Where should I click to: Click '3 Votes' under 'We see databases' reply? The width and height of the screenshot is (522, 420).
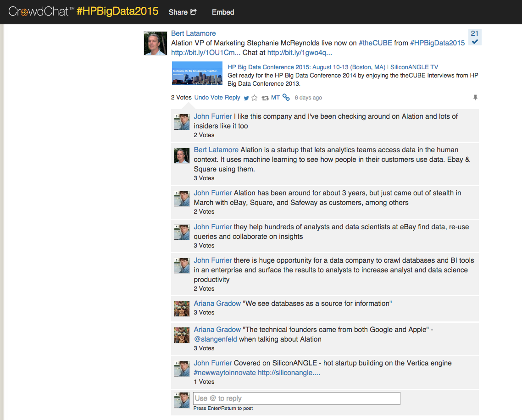click(x=204, y=313)
